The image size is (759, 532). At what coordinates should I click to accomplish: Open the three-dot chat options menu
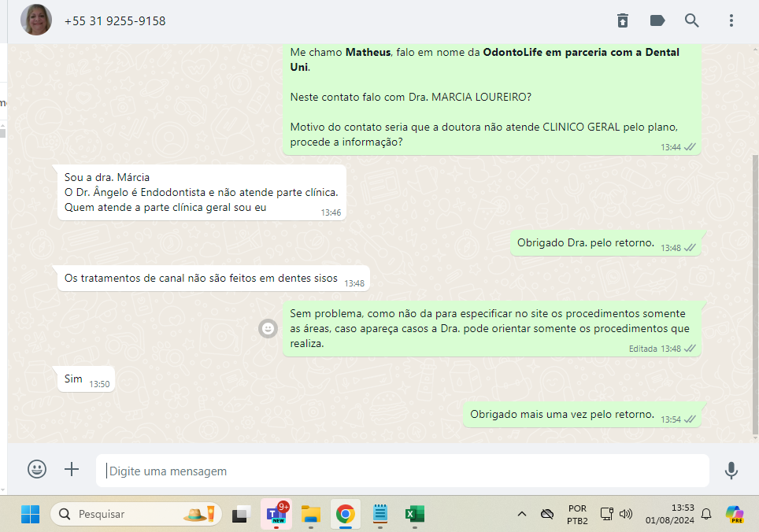pyautogui.click(x=731, y=20)
